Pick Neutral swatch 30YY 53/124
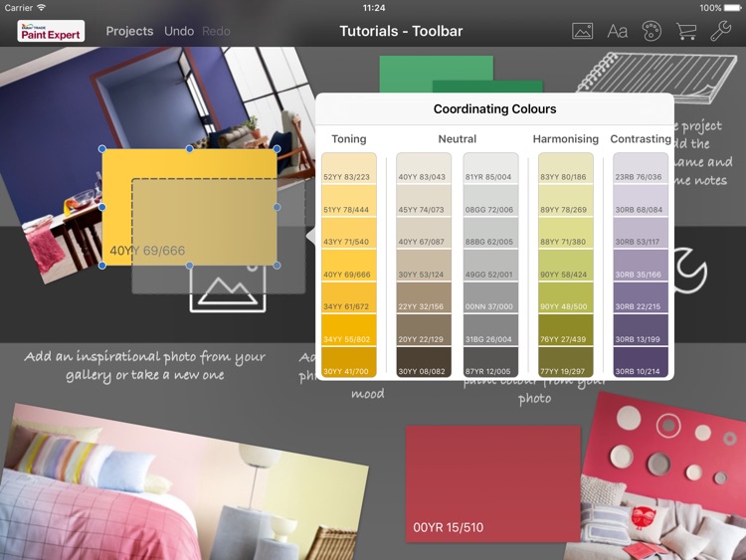 424,266
